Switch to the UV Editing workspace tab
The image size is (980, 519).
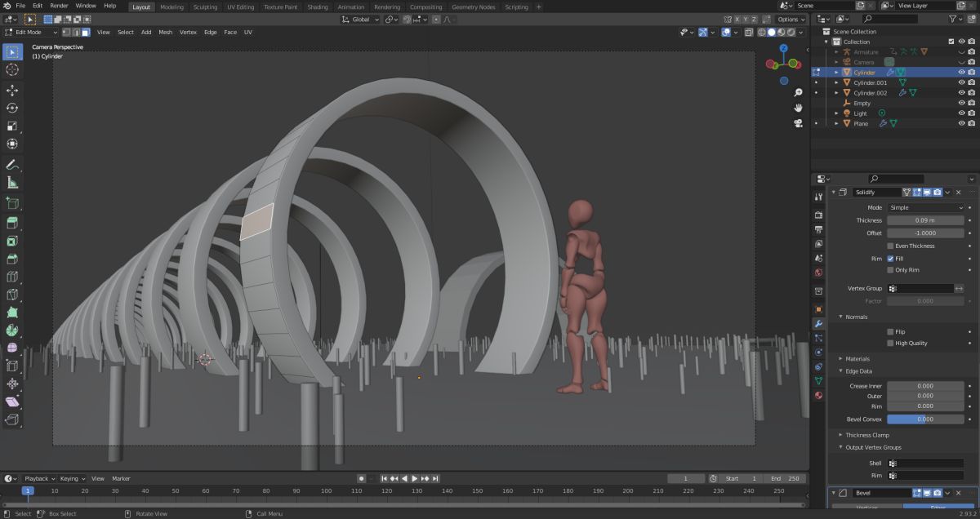pyautogui.click(x=241, y=7)
